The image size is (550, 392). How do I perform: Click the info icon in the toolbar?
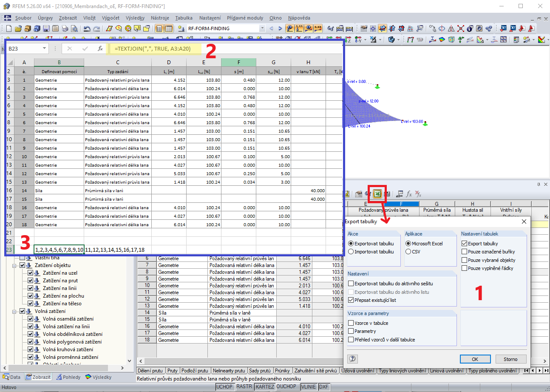(470, 28)
